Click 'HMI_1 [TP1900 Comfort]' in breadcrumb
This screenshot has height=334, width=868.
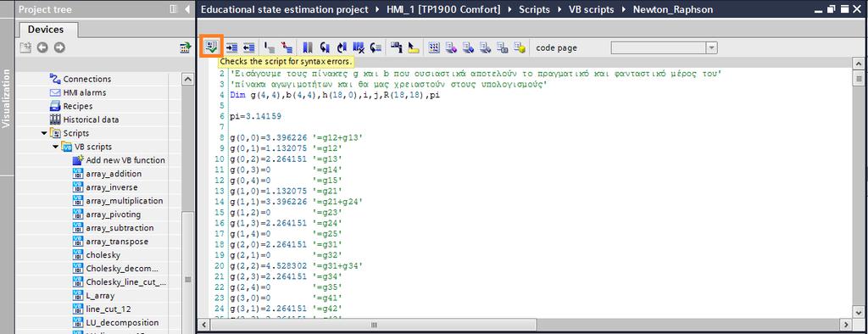[x=444, y=9]
